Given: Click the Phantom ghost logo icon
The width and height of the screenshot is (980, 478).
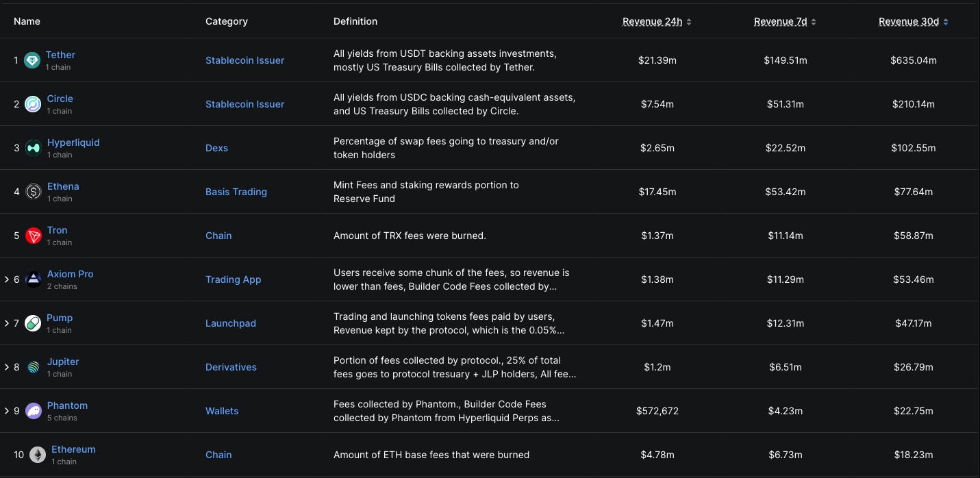Looking at the screenshot, I should click(33, 411).
